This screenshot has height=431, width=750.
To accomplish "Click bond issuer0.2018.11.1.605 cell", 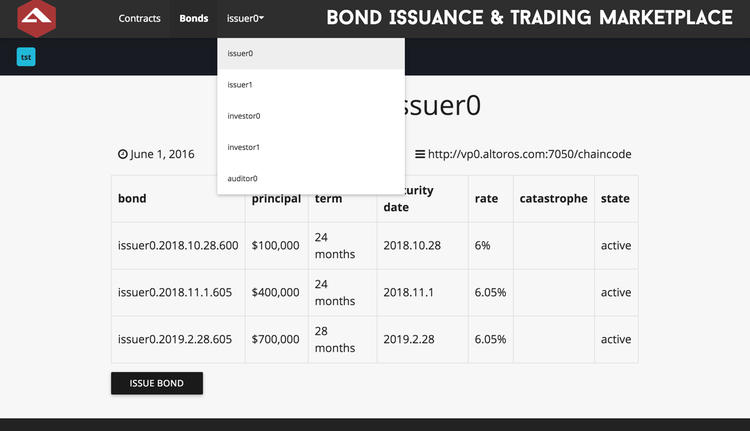I will click(178, 292).
